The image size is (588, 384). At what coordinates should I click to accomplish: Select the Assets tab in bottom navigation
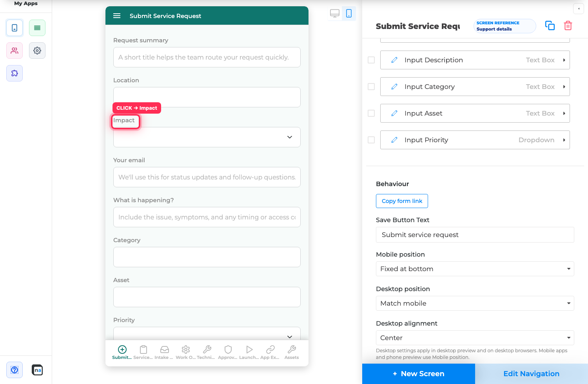click(x=292, y=352)
